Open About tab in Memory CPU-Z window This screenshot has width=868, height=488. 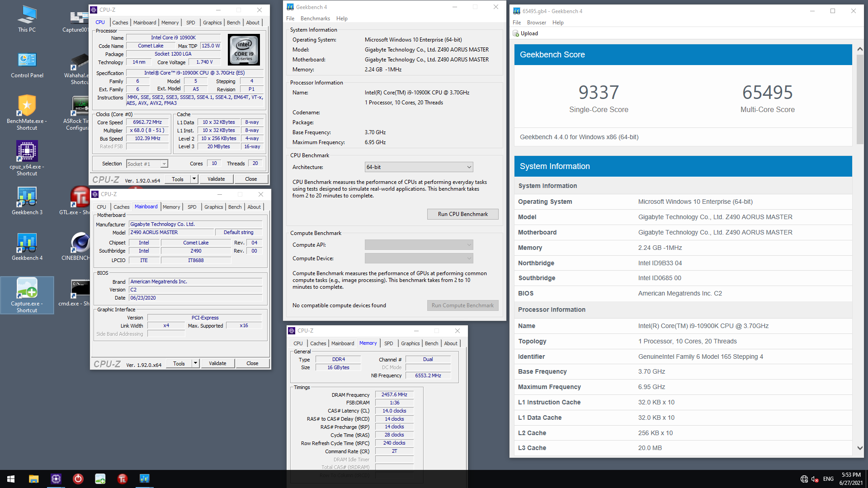[x=450, y=343]
